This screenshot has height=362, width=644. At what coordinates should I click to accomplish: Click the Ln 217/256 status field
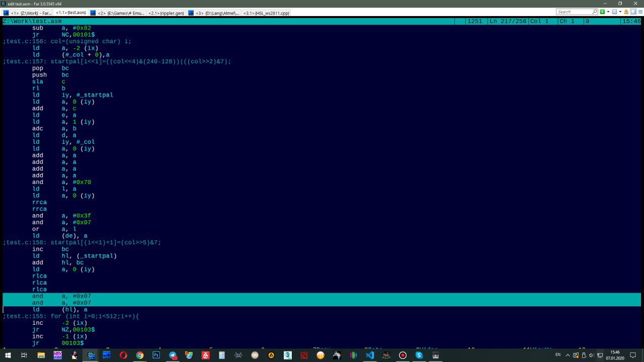coord(507,21)
